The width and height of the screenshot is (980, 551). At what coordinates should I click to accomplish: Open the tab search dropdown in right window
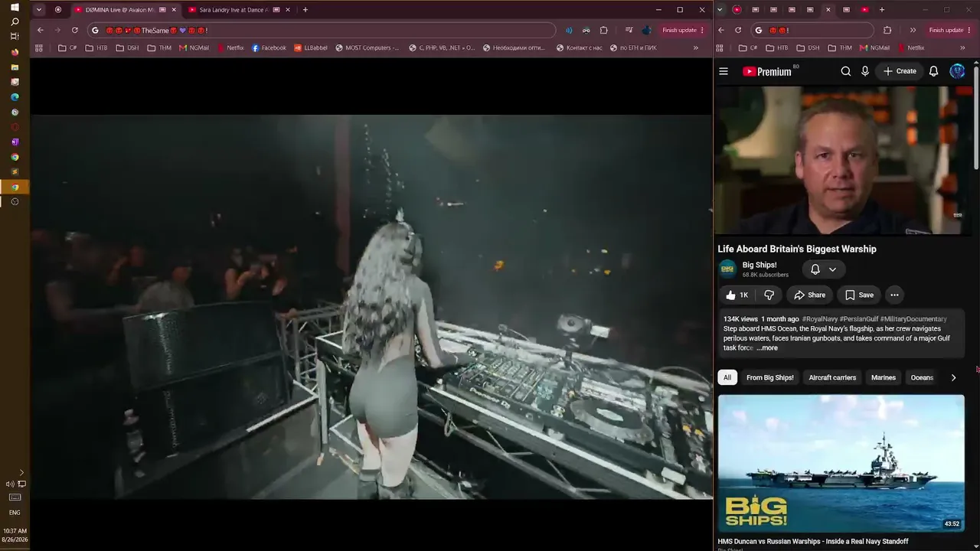tap(719, 10)
